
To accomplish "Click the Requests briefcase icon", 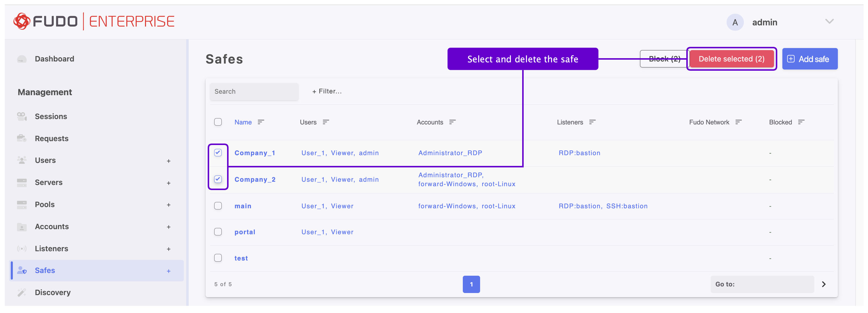I will (22, 138).
